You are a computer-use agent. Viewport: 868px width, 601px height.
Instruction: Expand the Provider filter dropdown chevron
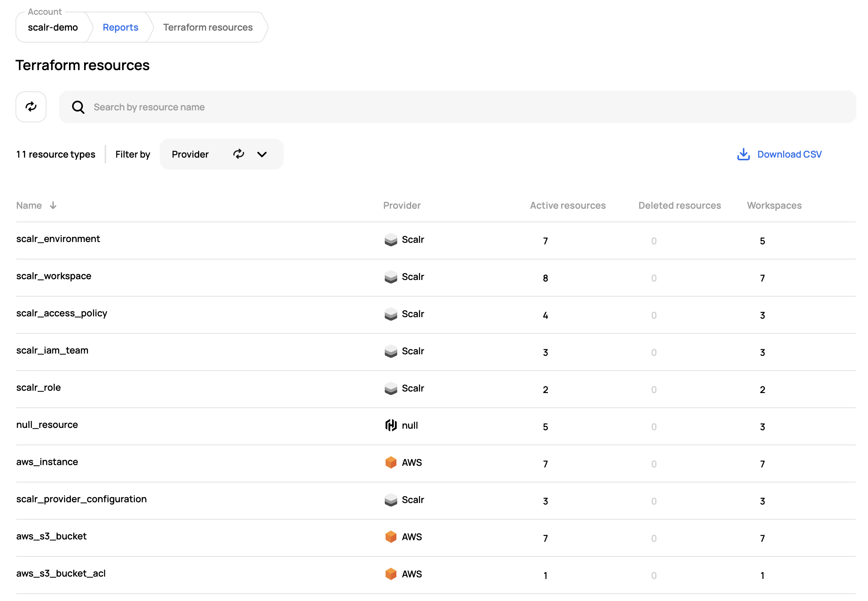pos(262,154)
